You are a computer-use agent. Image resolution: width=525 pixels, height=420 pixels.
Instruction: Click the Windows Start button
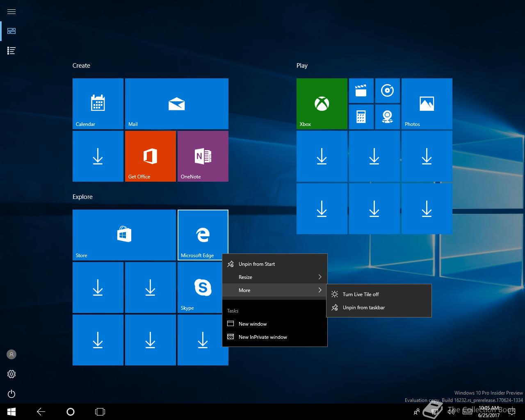[x=11, y=412]
